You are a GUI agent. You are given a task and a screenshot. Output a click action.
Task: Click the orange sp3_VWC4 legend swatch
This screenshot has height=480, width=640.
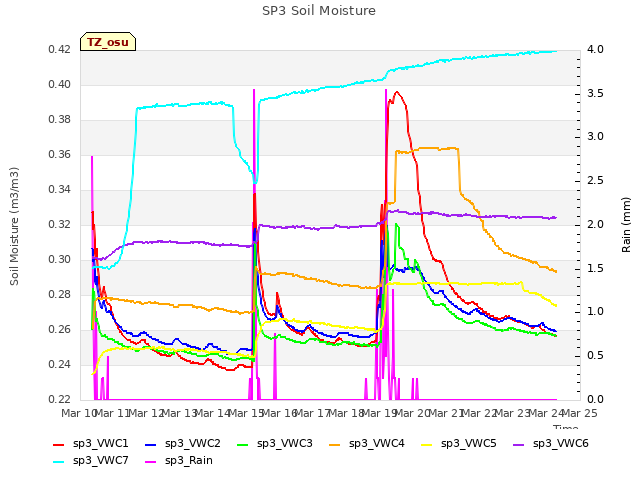click(335, 444)
